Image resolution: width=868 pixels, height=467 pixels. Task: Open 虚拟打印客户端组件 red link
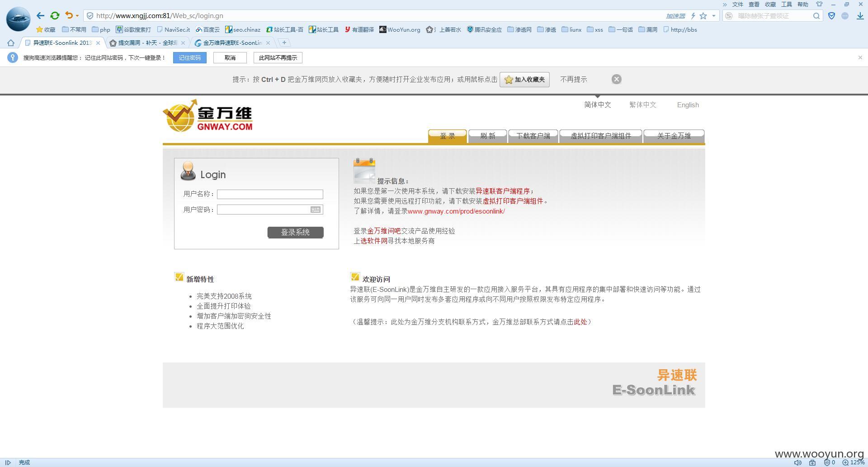[x=513, y=201]
